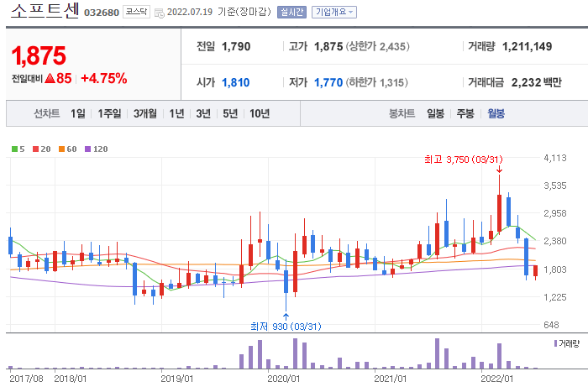Select the 1일 line chart tab

click(x=78, y=113)
